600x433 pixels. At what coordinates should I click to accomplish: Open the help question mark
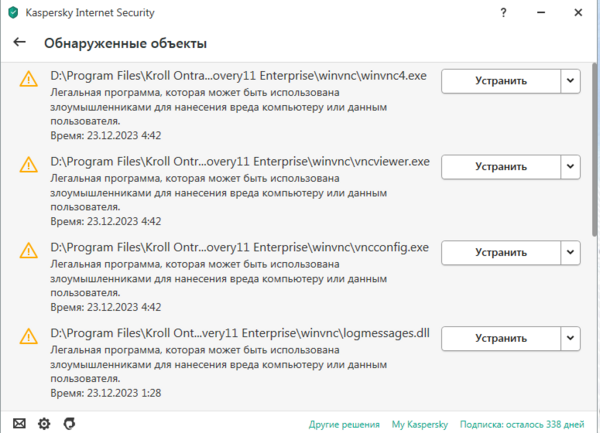coord(504,14)
